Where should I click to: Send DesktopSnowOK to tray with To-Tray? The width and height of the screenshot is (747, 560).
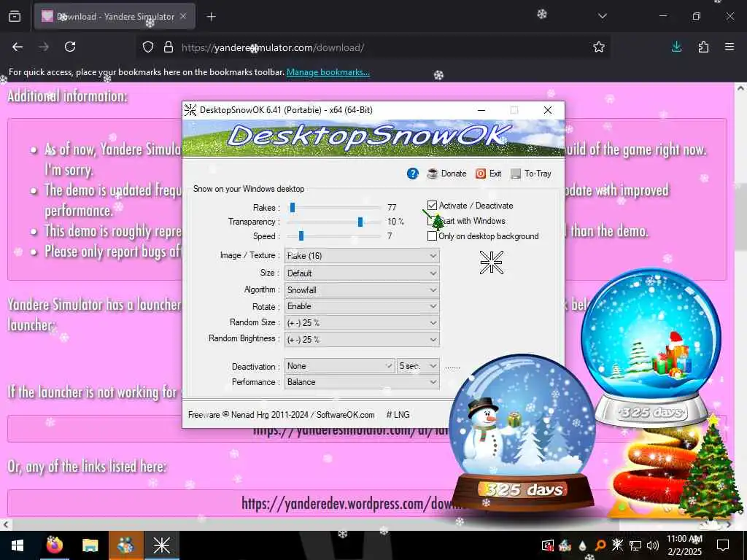pyautogui.click(x=531, y=174)
